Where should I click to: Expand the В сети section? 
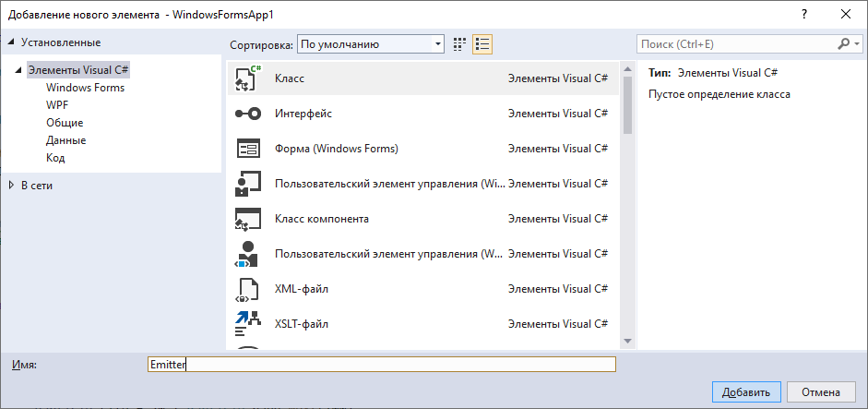11,185
